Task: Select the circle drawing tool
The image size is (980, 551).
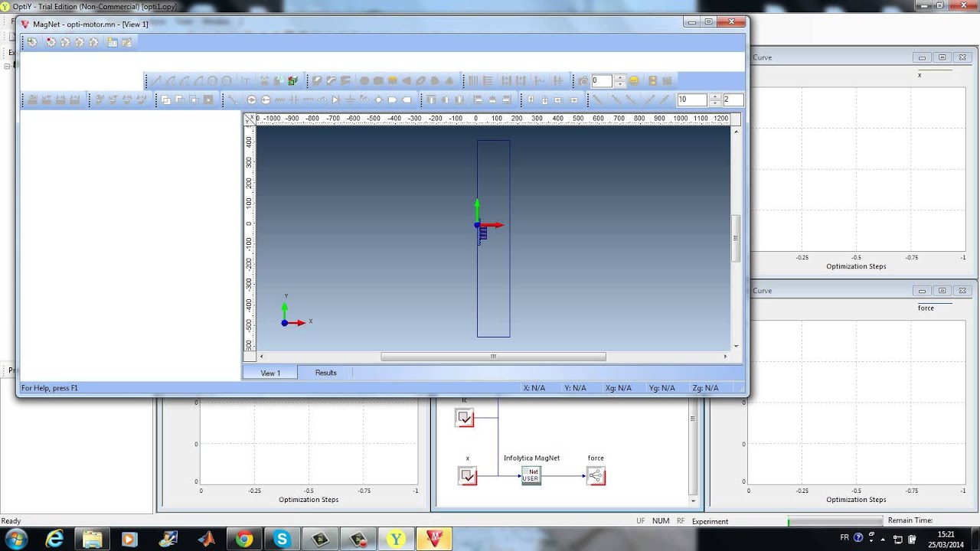Action: pyautogui.click(x=213, y=81)
